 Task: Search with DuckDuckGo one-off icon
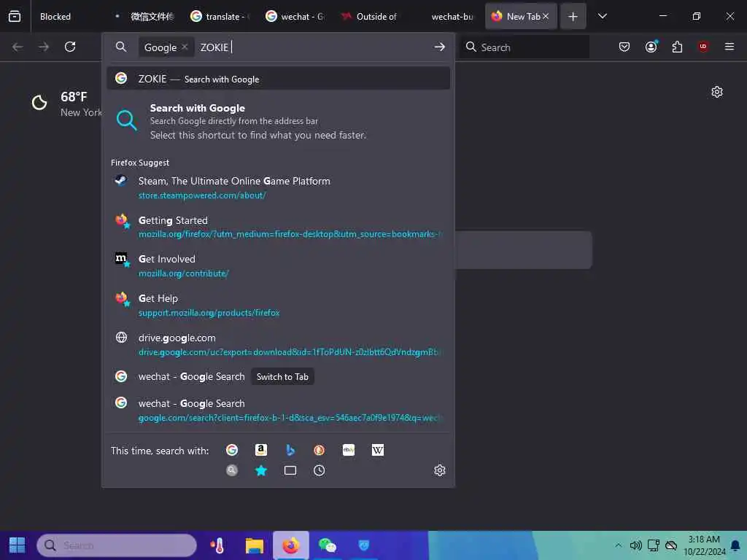tap(320, 450)
